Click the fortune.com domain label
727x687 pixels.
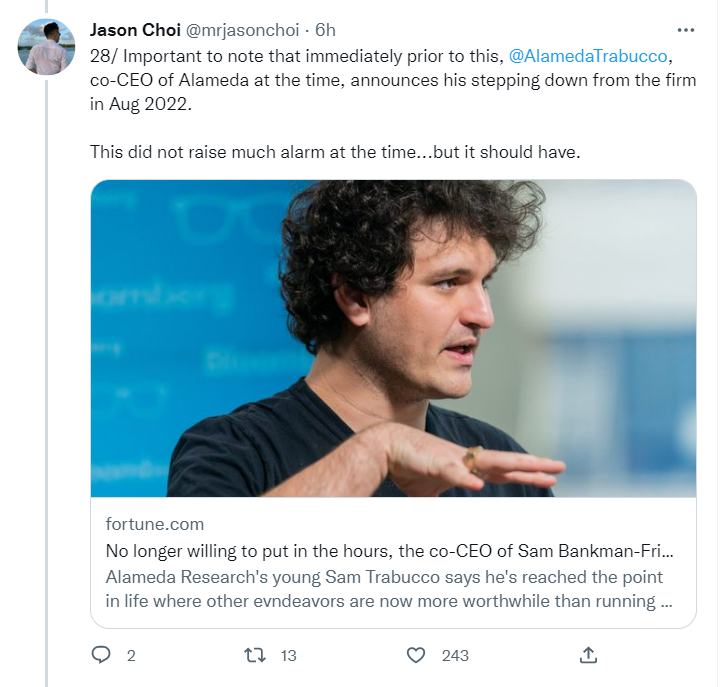[154, 524]
